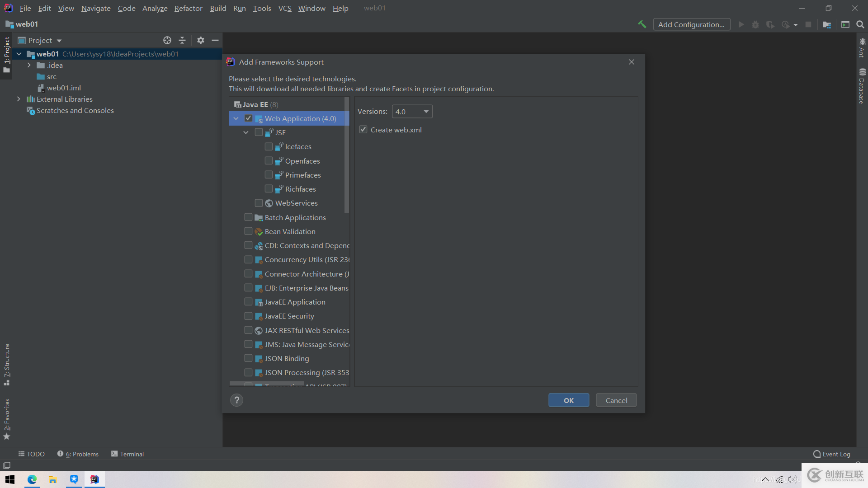Open the profiler run dropdown arrow
The height and width of the screenshot is (488, 868).
tap(796, 25)
